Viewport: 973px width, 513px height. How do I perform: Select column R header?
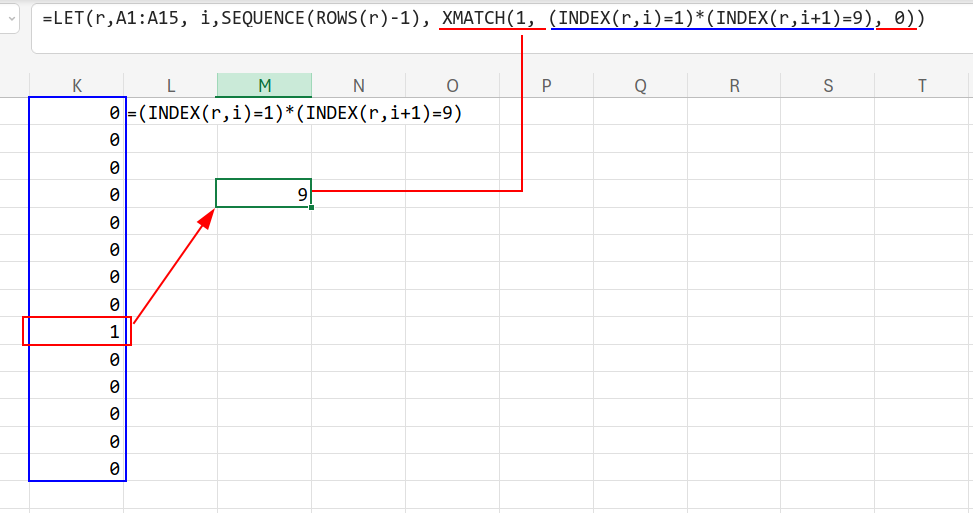point(734,86)
